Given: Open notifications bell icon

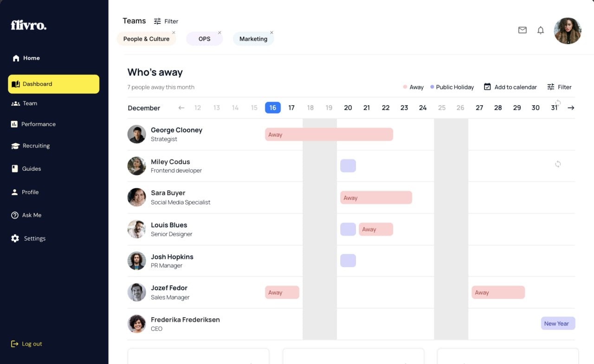Looking at the screenshot, I should click(x=540, y=30).
